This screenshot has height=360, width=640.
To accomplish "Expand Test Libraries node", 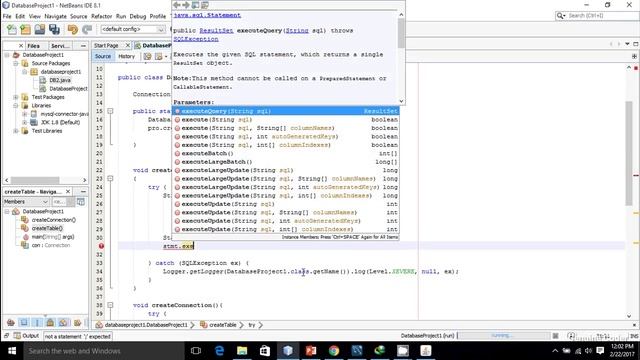I will click(16, 131).
